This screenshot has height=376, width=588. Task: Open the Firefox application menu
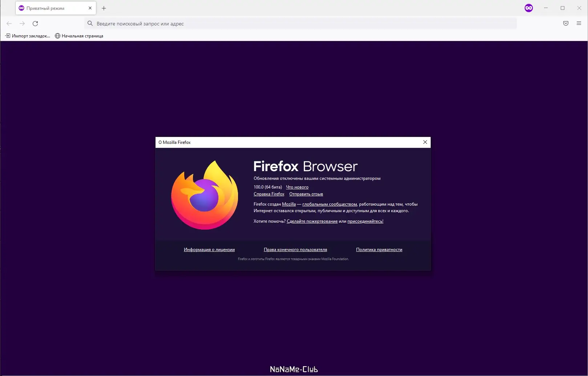[x=579, y=24]
